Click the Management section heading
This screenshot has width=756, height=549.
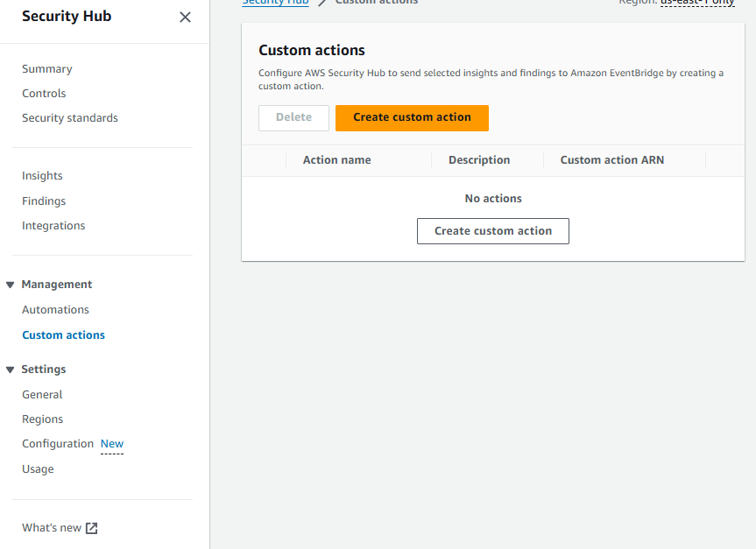pyautogui.click(x=57, y=285)
